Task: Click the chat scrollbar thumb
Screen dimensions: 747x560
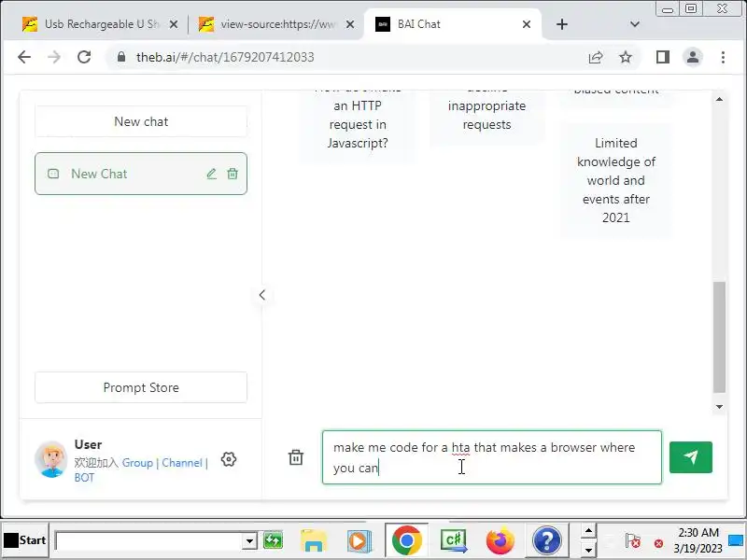Action: (719, 337)
